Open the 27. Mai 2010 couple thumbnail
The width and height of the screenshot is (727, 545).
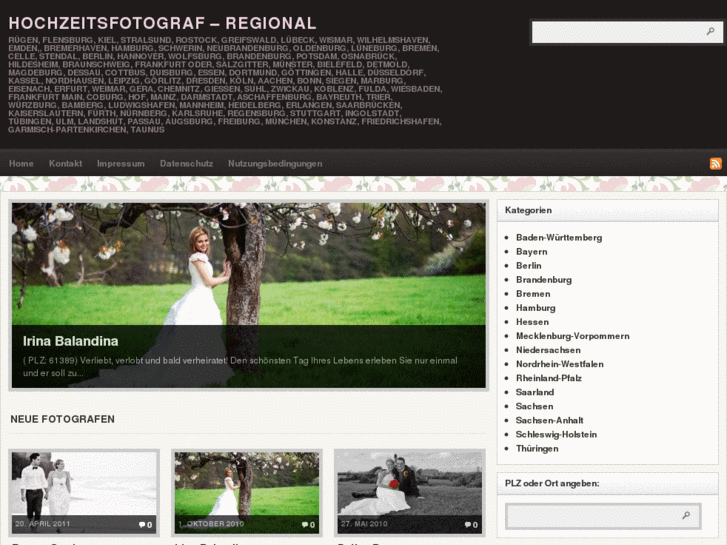pos(409,493)
